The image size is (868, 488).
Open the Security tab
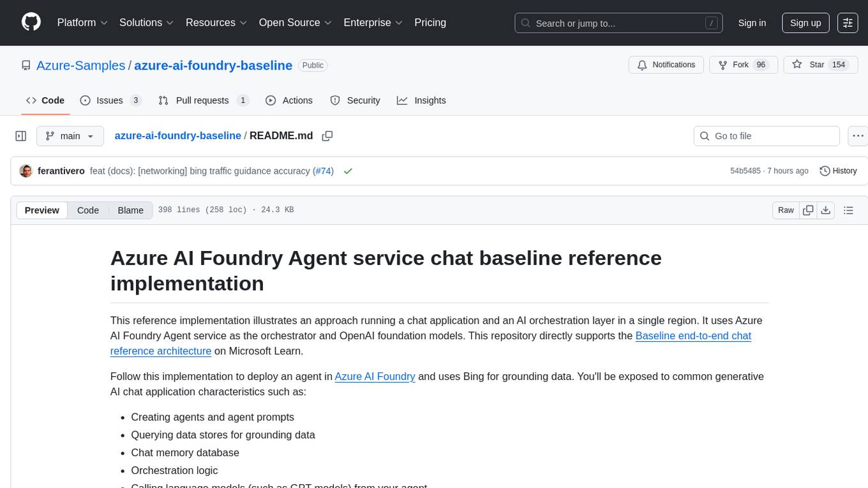pyautogui.click(x=355, y=100)
